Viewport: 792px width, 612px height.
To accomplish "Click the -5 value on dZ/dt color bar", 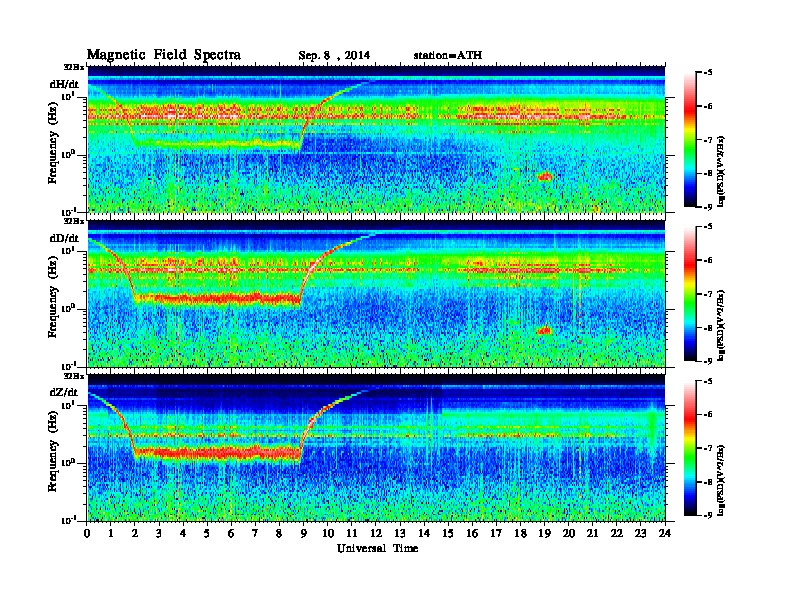I will click(x=708, y=381).
